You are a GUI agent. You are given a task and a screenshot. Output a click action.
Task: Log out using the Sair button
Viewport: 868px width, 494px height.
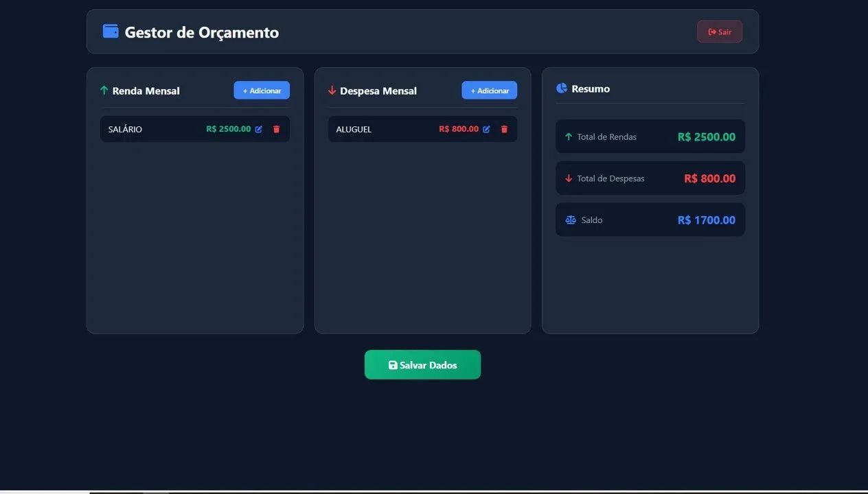(x=720, y=32)
